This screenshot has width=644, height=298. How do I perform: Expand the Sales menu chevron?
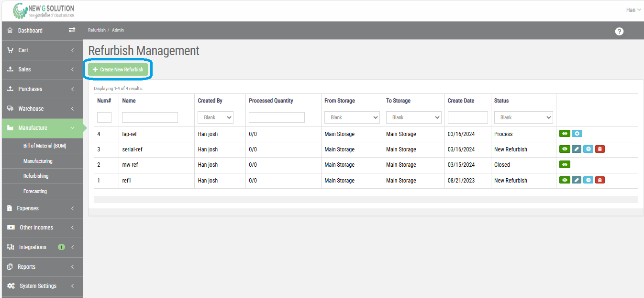point(72,69)
